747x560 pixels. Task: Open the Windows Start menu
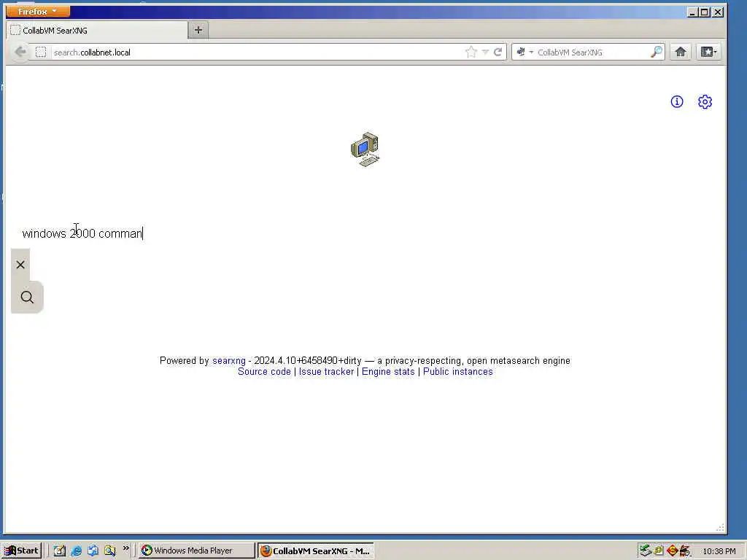click(x=21, y=551)
